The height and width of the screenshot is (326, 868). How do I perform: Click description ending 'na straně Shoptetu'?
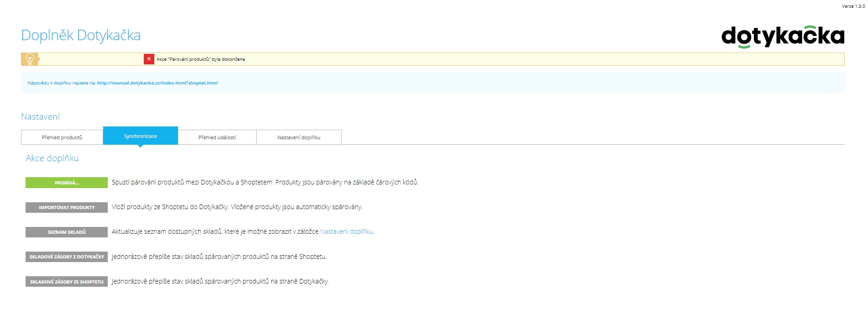(x=220, y=257)
